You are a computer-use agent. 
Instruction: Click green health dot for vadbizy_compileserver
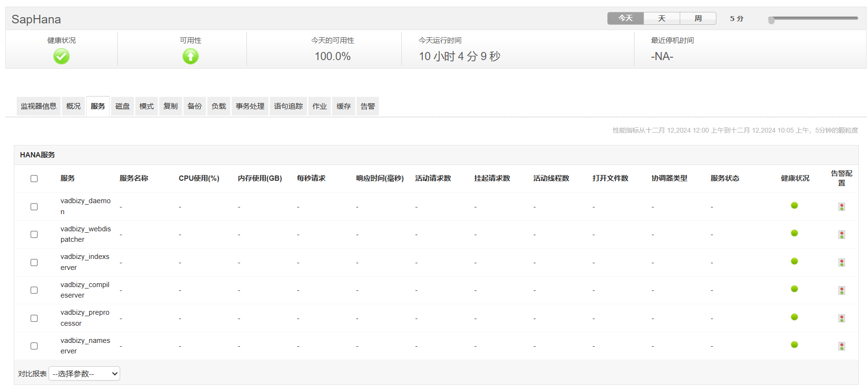coord(794,289)
